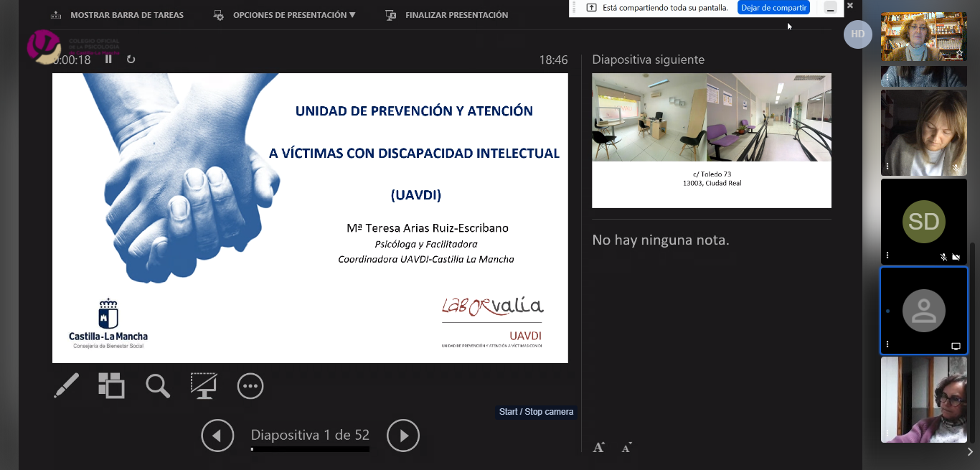Expand participants strip with bottom chevron
The image size is (980, 470).
pos(970,452)
